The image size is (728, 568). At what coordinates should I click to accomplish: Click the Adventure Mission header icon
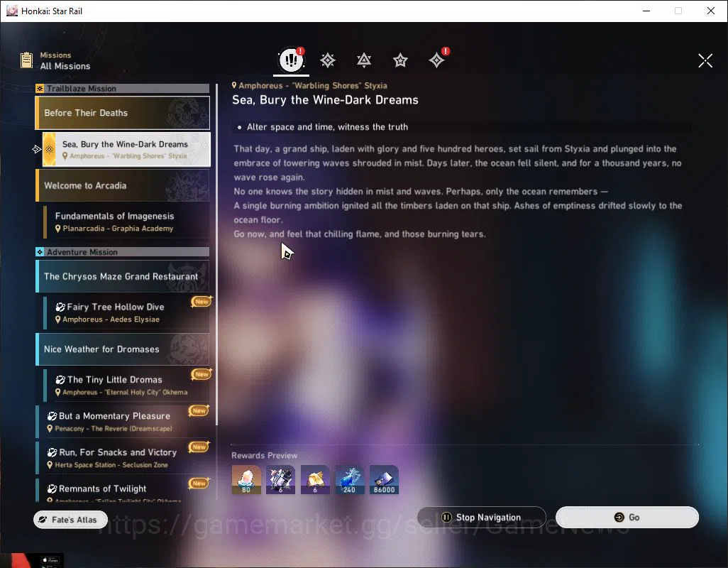(x=40, y=252)
